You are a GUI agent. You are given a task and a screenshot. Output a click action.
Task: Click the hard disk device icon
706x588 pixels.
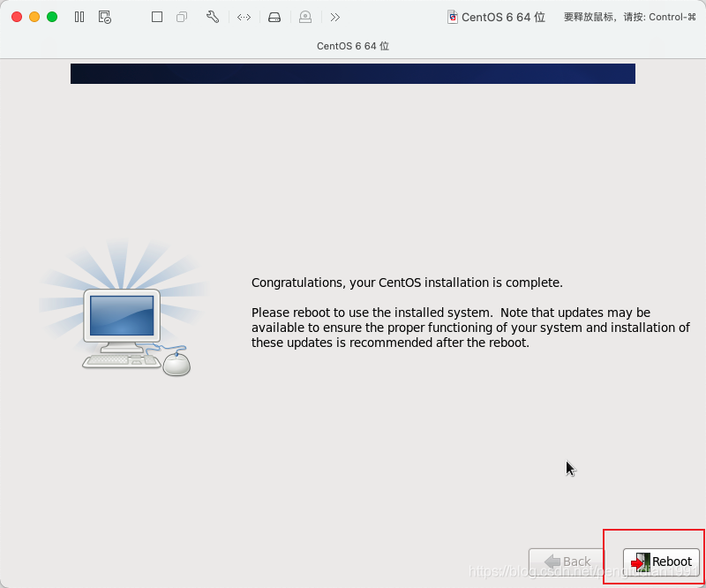(274, 17)
